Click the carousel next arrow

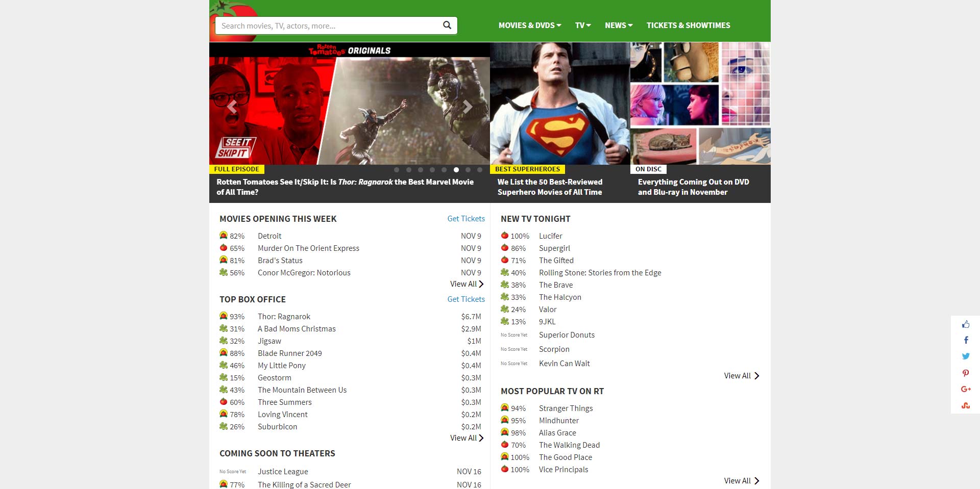(468, 107)
